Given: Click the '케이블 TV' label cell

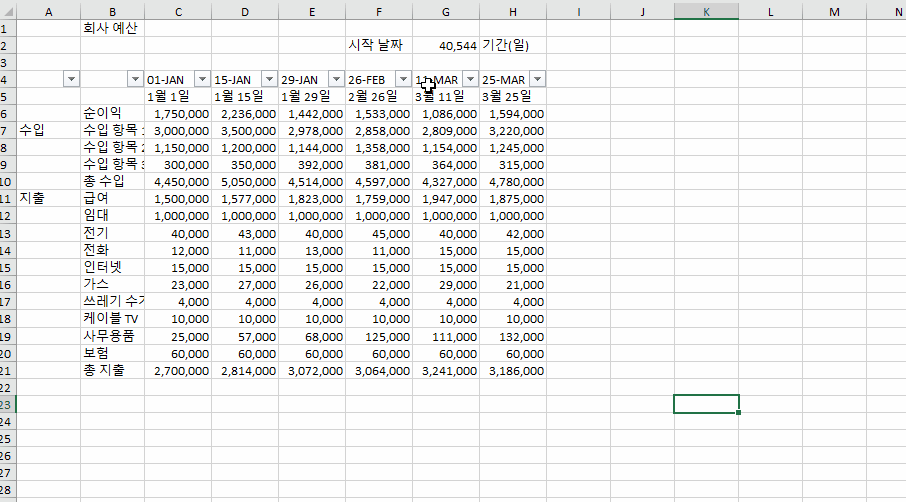Looking at the screenshot, I should [112, 319].
